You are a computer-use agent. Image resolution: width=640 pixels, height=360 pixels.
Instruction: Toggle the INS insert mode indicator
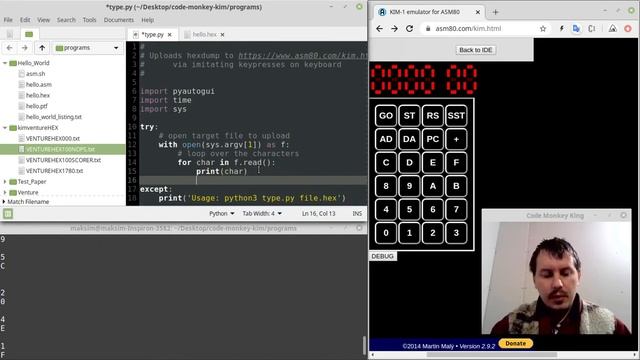click(357, 213)
